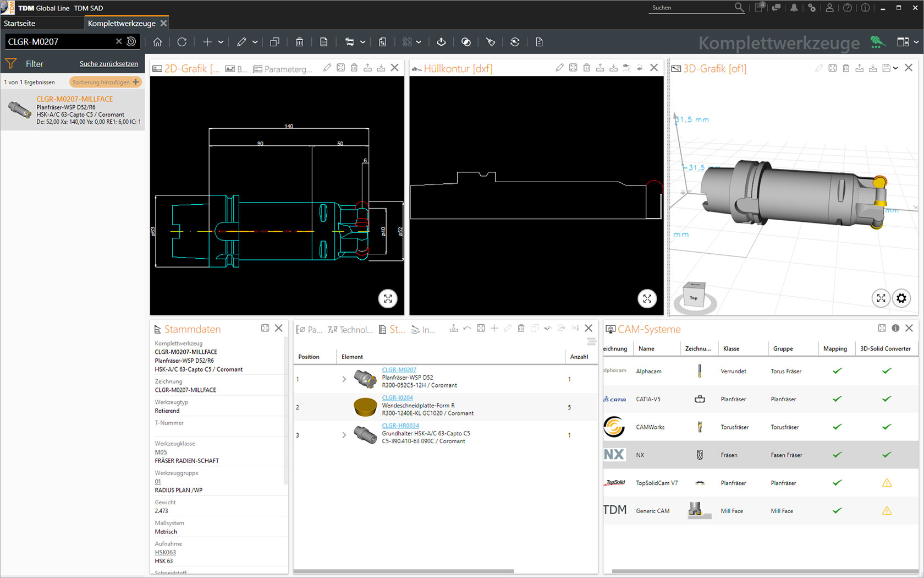Click the Suche zurücksetzen link
Image resolution: width=924 pixels, height=578 pixels.
109,64
